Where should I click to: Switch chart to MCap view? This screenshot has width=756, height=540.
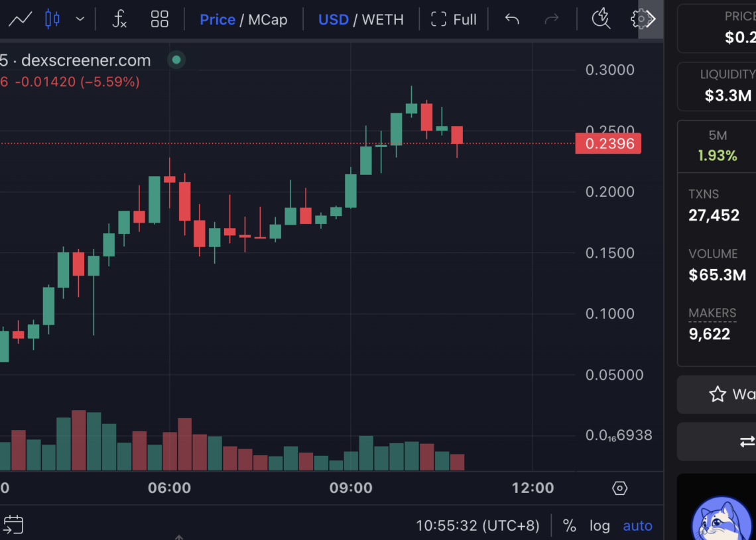pos(268,19)
